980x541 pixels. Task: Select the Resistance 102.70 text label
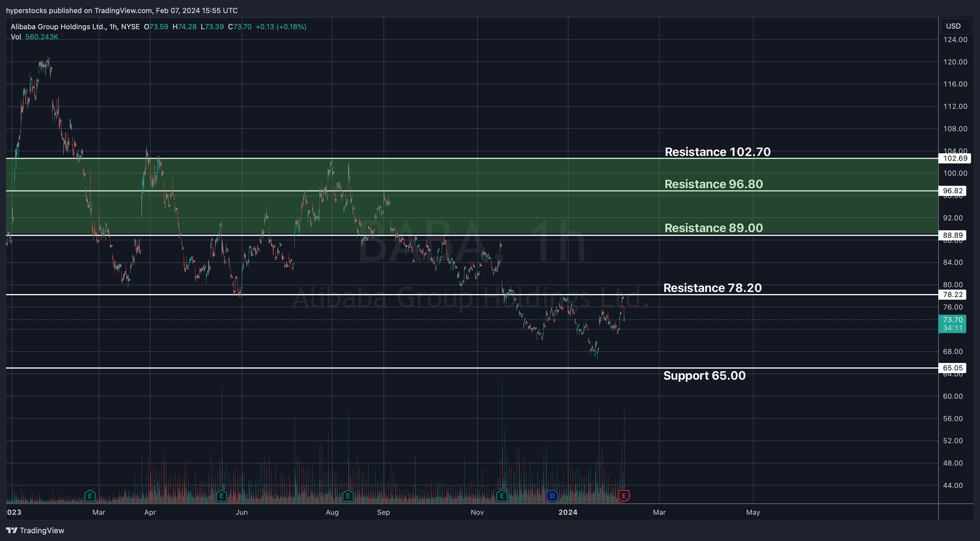click(717, 152)
